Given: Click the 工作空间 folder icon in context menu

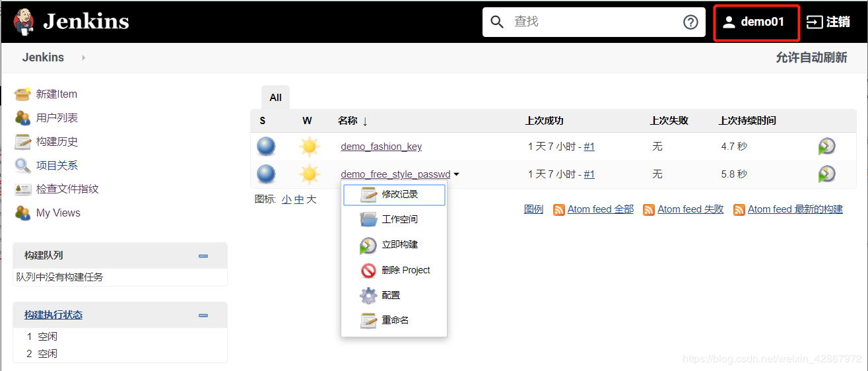Looking at the screenshot, I should click(368, 219).
